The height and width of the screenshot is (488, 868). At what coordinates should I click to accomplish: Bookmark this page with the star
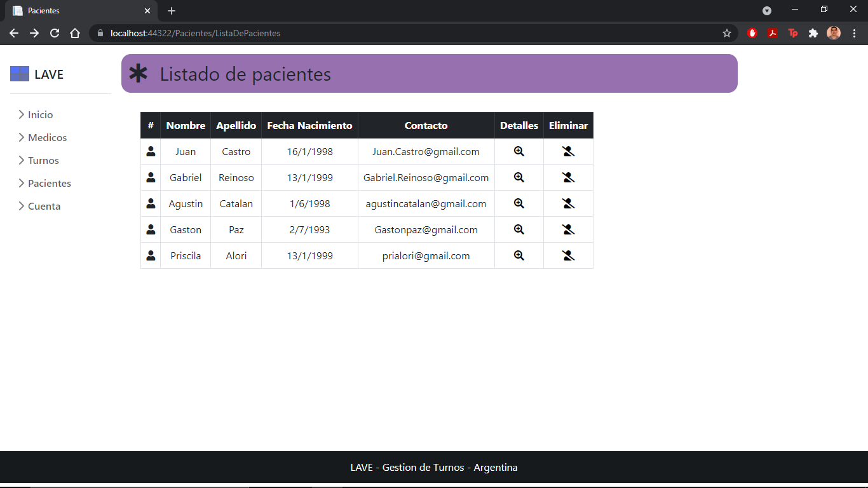click(727, 33)
